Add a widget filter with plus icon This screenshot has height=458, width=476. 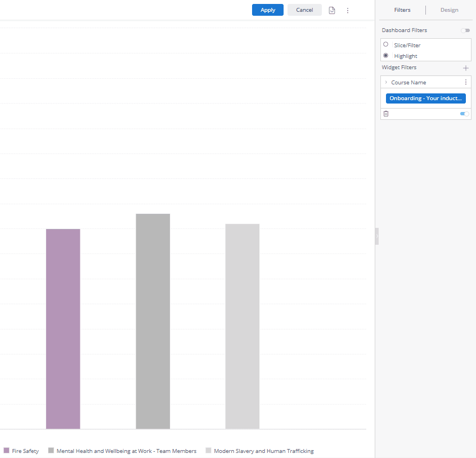pos(466,68)
